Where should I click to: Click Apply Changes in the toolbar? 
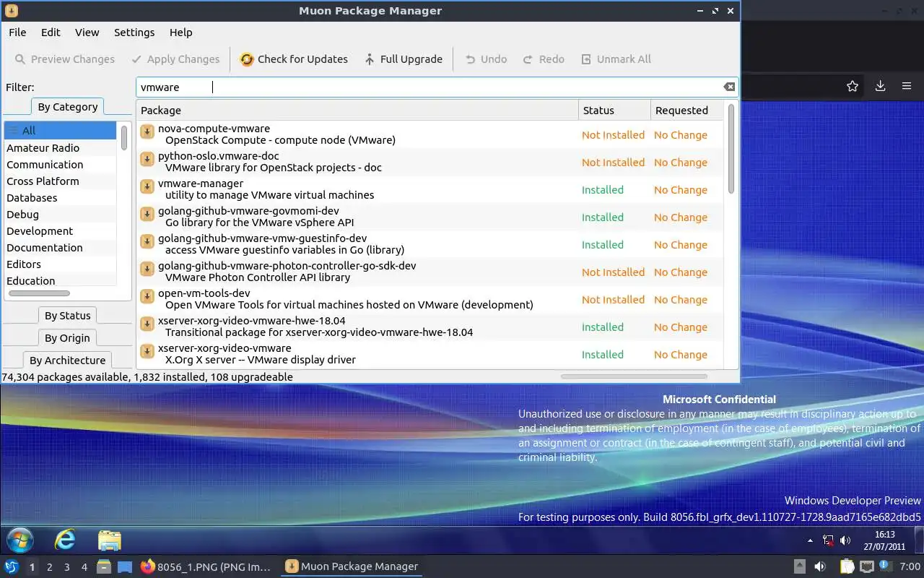point(175,59)
